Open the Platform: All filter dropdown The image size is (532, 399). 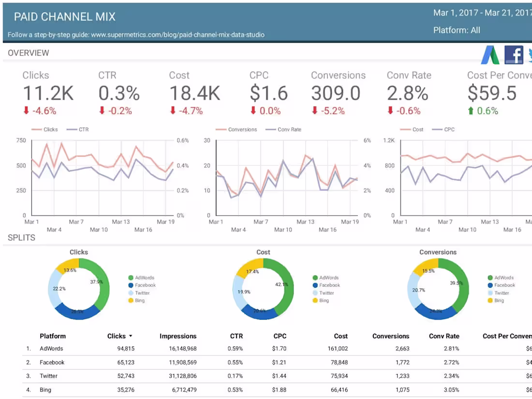pyautogui.click(x=457, y=30)
